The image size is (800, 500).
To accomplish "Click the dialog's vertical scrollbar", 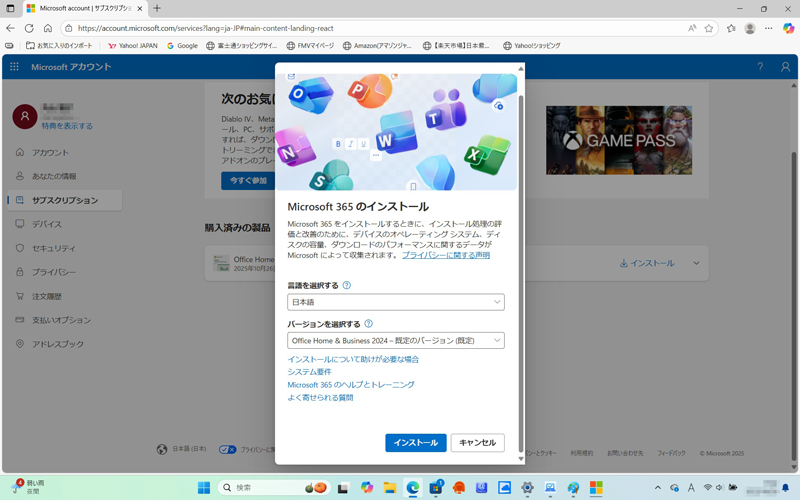I will coord(520,250).
